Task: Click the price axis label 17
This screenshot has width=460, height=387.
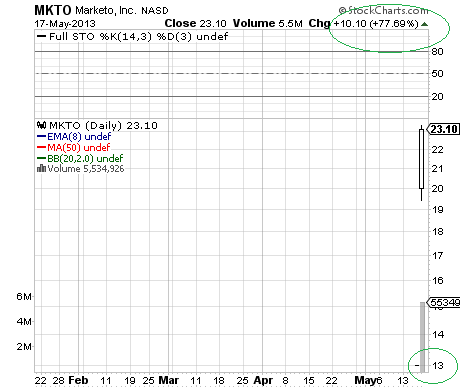Action: coord(438,255)
